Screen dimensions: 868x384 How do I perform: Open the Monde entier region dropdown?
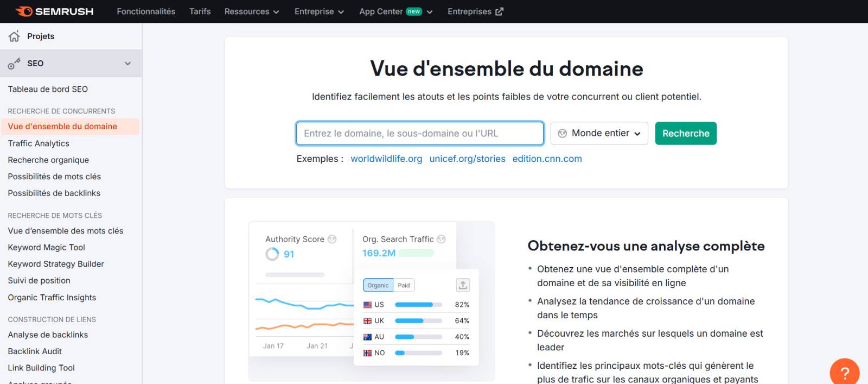599,134
